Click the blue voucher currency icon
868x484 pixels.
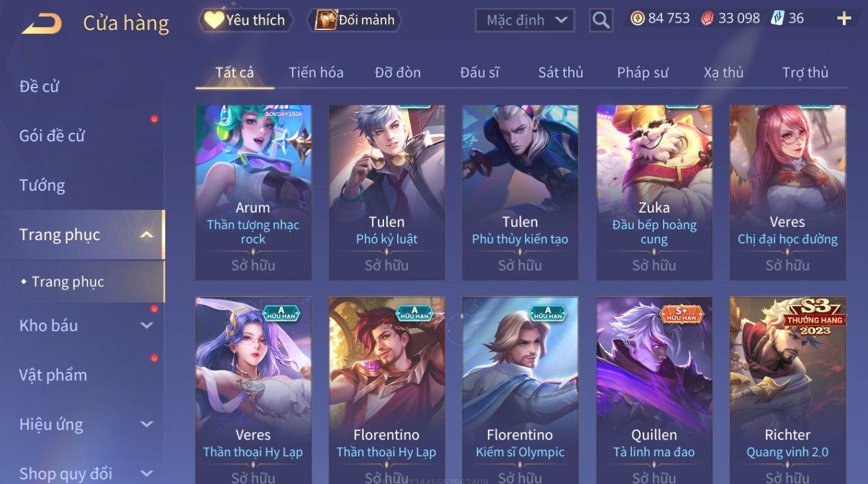click(778, 18)
